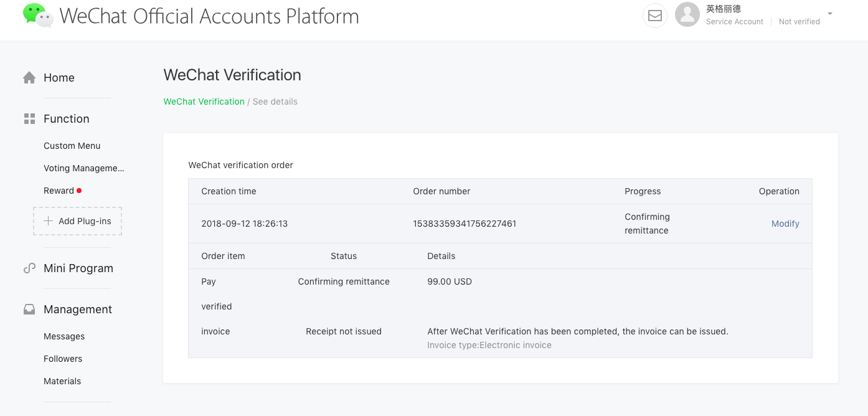The width and height of the screenshot is (868, 416).
Task: Select order number 15383359341756227461
Action: point(465,224)
